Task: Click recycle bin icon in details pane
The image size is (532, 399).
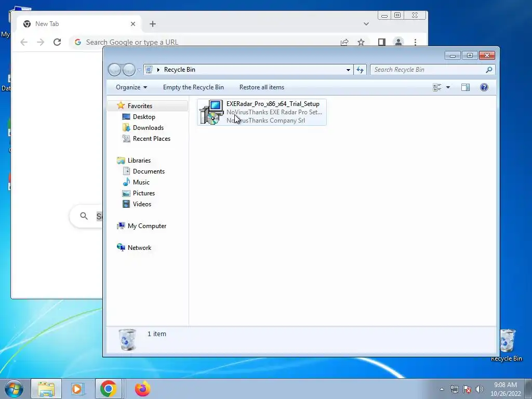Action: point(128,340)
